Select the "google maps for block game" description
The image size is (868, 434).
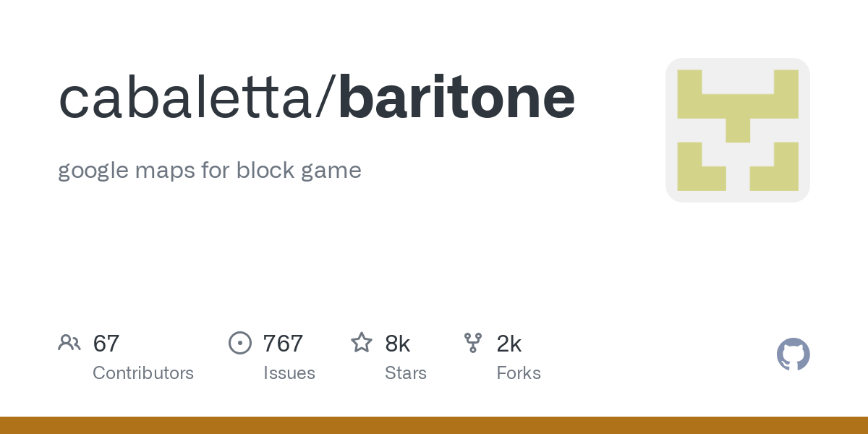click(209, 170)
